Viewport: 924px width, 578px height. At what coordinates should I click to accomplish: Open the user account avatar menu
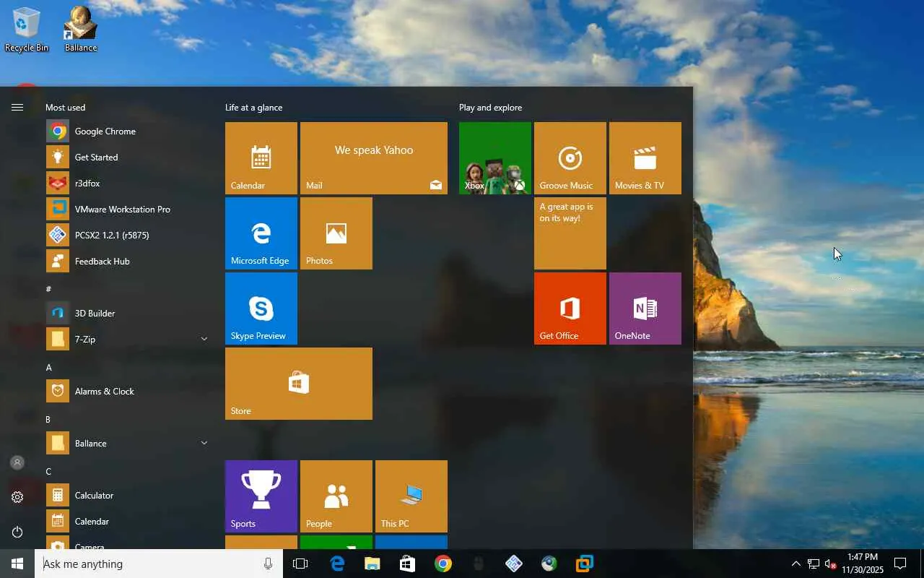point(17,462)
